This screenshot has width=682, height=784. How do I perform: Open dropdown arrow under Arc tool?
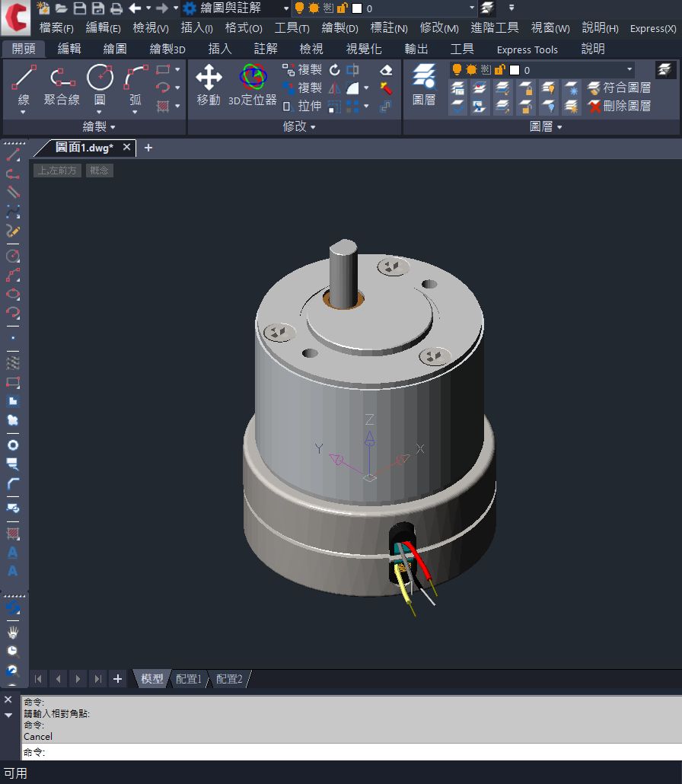135,113
